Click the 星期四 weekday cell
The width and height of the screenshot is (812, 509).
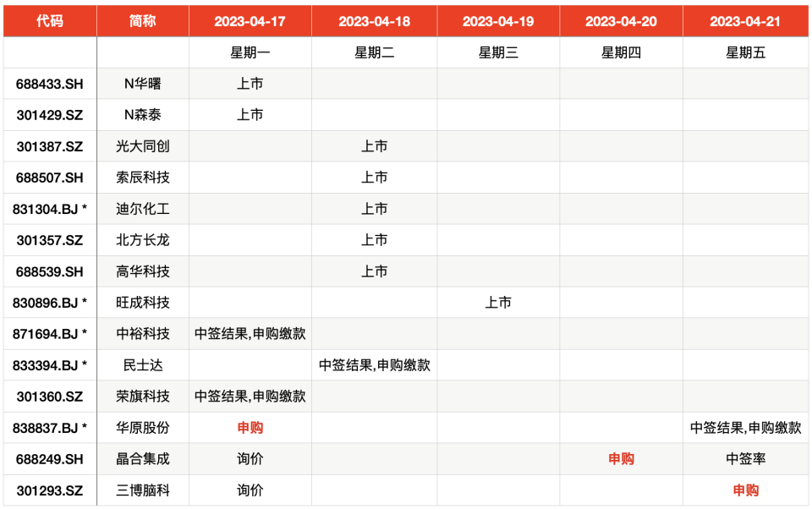[621, 52]
